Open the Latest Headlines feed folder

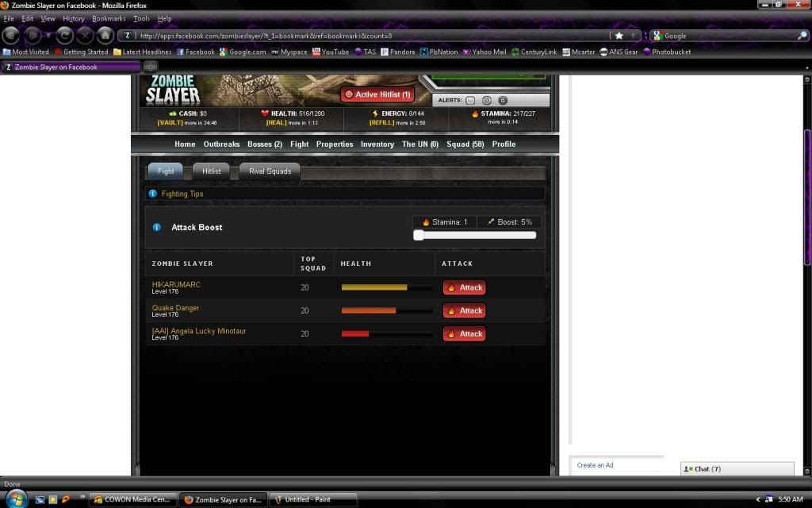[x=143, y=52]
